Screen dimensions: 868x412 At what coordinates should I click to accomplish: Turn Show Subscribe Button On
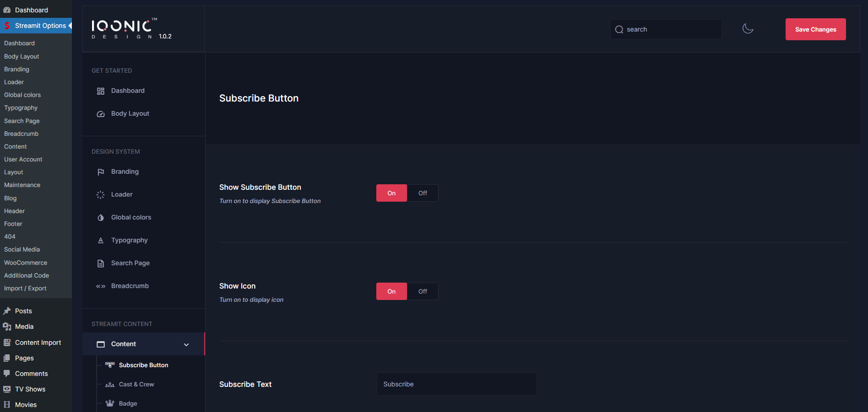point(391,193)
